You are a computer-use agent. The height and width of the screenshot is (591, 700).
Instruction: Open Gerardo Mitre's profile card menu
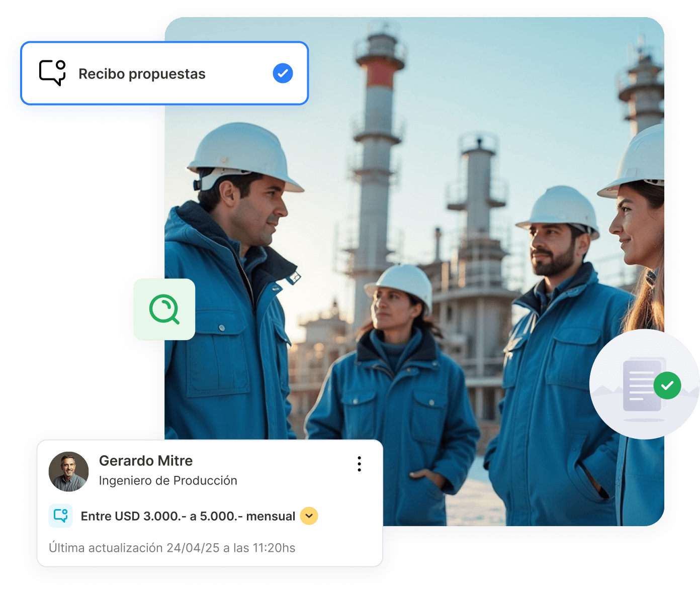point(359,464)
